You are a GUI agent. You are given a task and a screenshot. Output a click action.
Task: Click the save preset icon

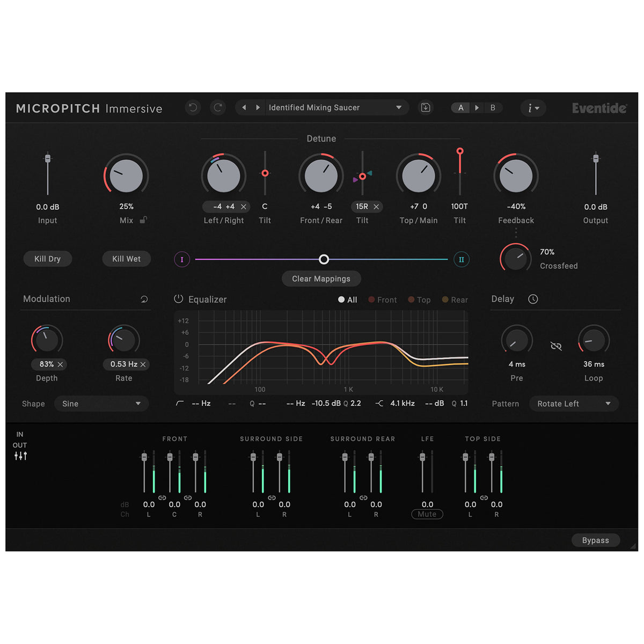pyautogui.click(x=426, y=108)
